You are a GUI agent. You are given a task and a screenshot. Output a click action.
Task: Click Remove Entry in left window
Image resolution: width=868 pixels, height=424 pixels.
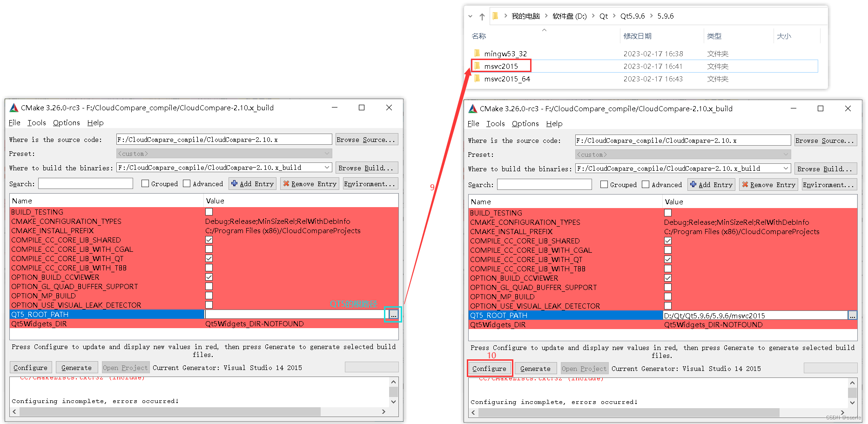(x=310, y=184)
